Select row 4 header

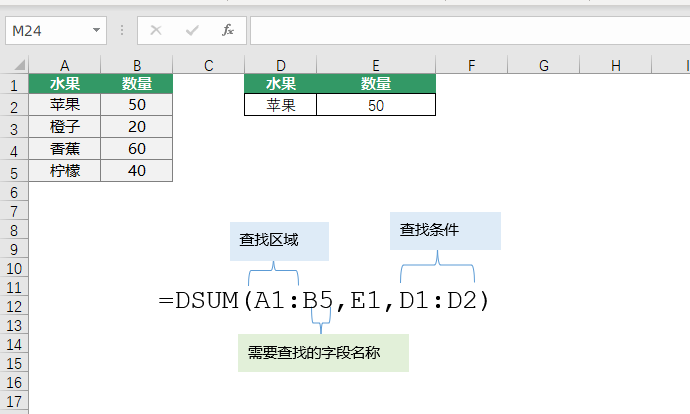[14, 150]
